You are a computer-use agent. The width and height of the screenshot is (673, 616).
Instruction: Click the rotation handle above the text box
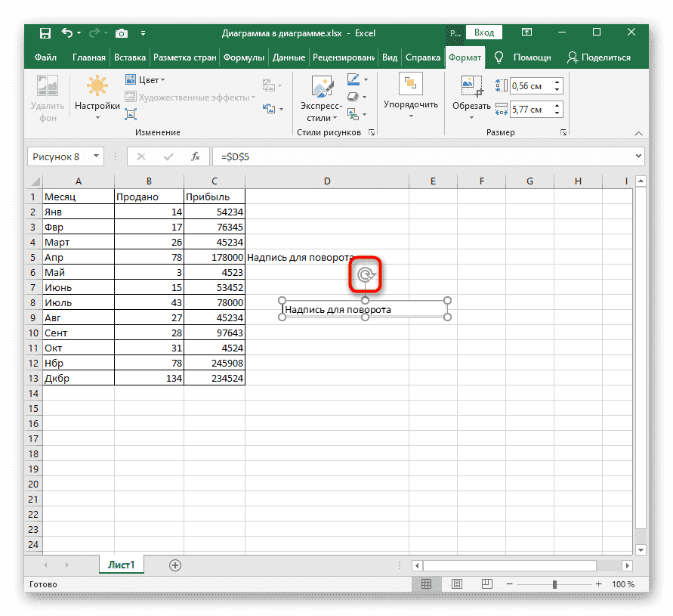(366, 274)
